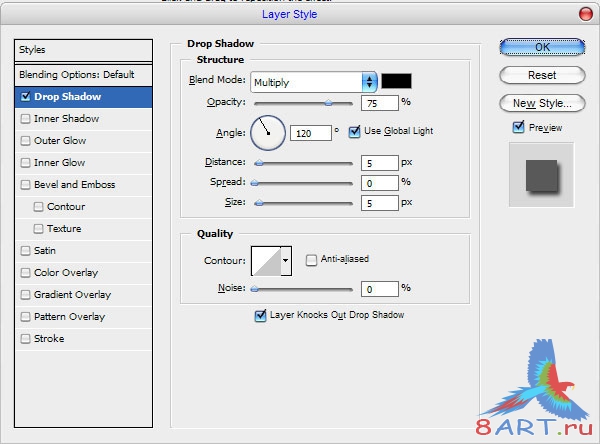Enable the Inner Glow checkbox
The width and height of the screenshot is (600, 444).
coord(26,163)
